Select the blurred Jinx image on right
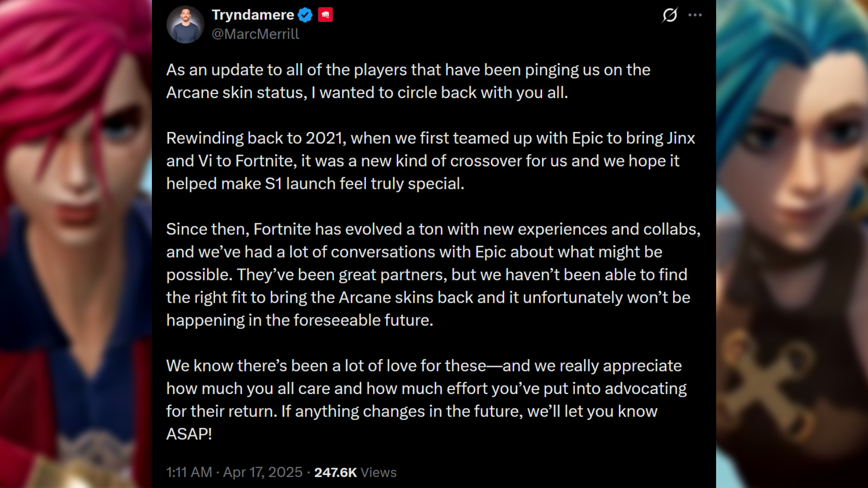Viewport: 868px width, 488px height. (792, 244)
